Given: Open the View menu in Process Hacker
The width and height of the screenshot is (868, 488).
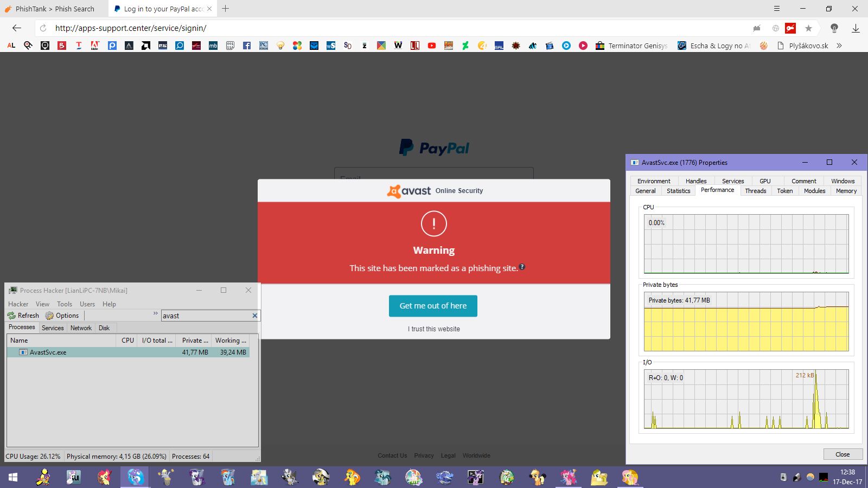Looking at the screenshot, I should click(x=42, y=304).
